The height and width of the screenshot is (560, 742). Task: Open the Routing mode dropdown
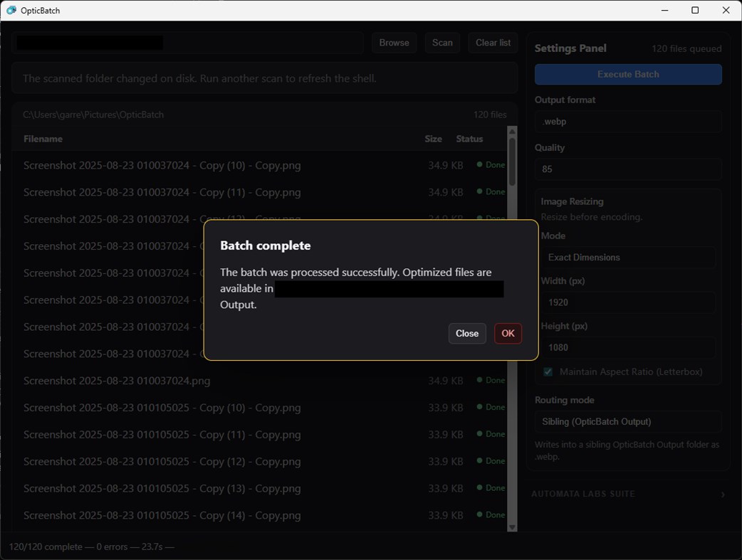627,421
